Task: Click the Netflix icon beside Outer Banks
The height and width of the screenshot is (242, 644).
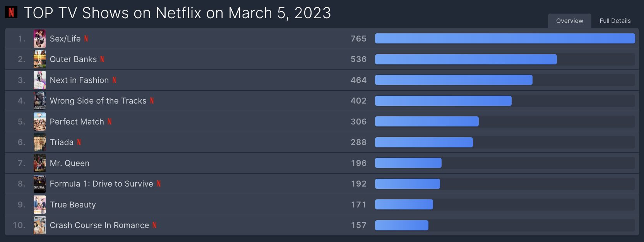Action: pyautogui.click(x=102, y=59)
